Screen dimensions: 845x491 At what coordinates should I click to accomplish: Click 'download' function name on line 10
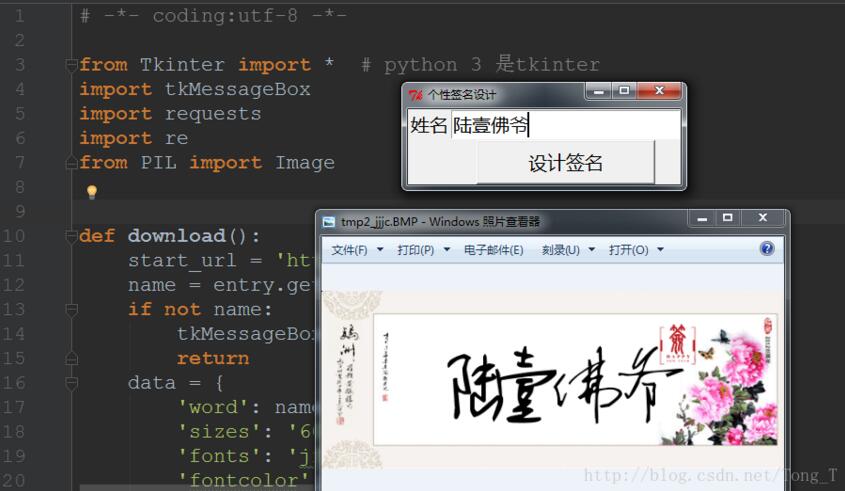tap(177, 236)
